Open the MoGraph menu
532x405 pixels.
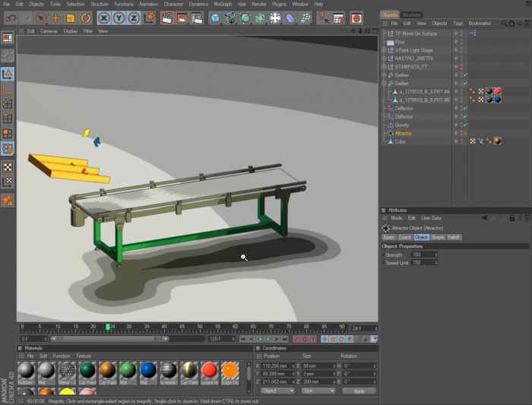pyautogui.click(x=223, y=4)
